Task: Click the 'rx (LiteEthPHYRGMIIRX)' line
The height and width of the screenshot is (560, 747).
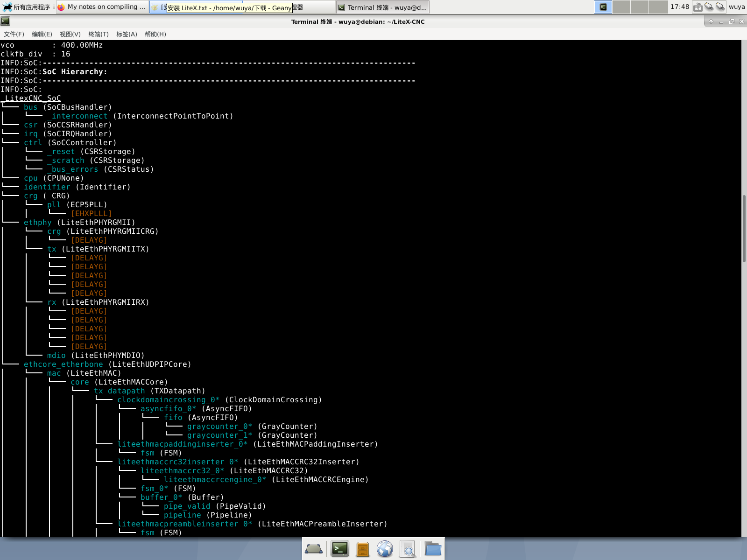Action: click(98, 302)
